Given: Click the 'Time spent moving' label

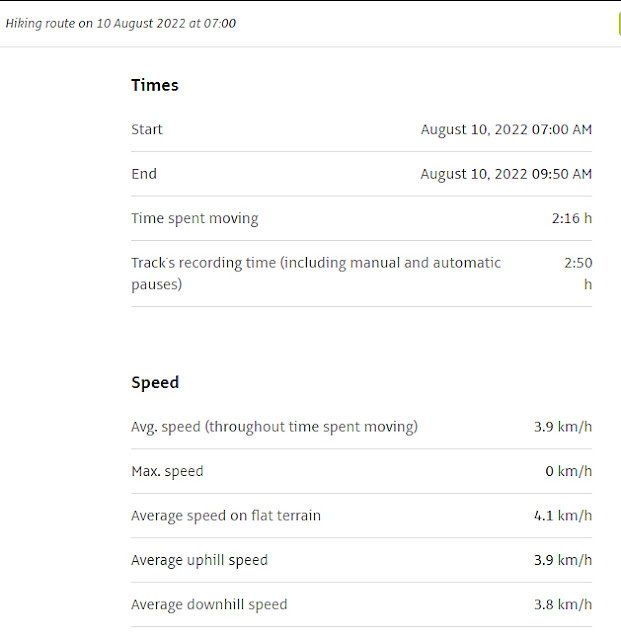Looking at the screenshot, I should pos(195,218).
